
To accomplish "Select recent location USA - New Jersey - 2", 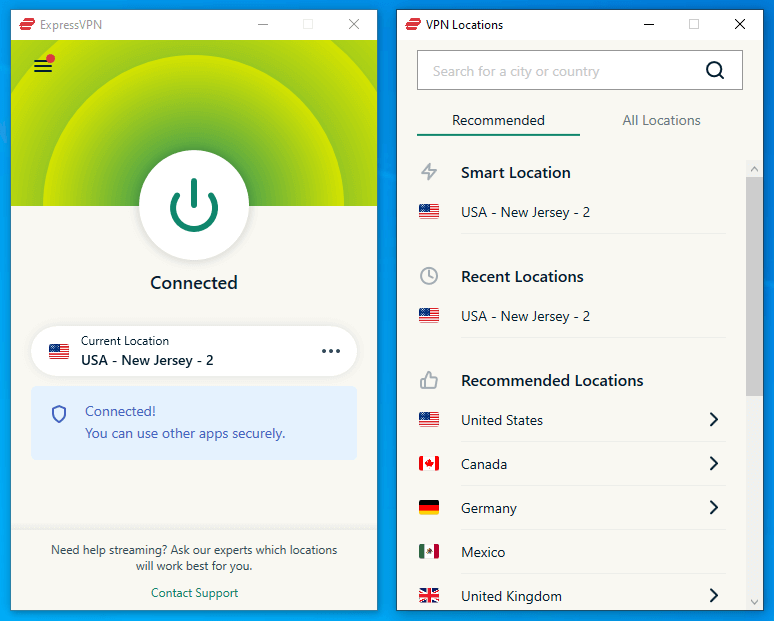I will 571,316.
